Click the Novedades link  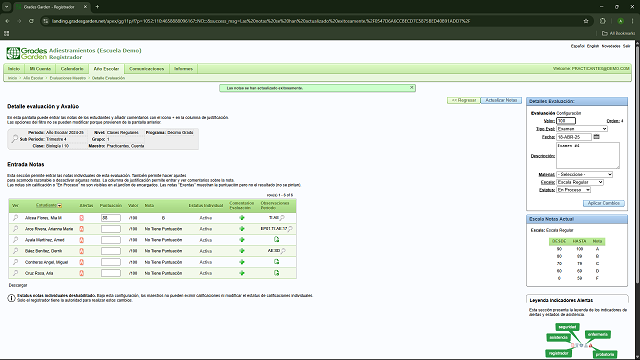tap(611, 46)
